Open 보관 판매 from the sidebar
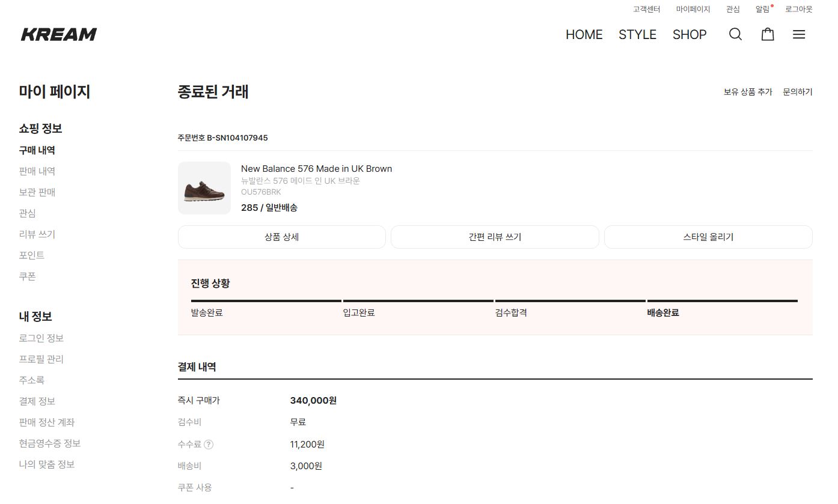Viewport: 838px width, 504px height. (x=37, y=192)
